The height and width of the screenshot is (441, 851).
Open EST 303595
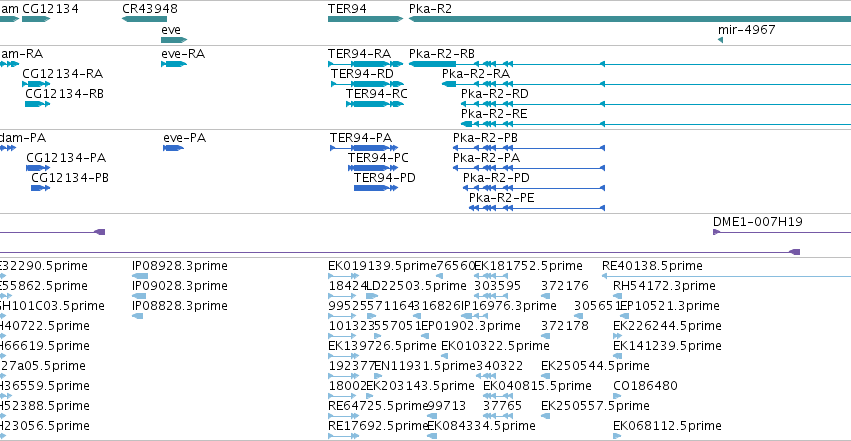(493, 296)
